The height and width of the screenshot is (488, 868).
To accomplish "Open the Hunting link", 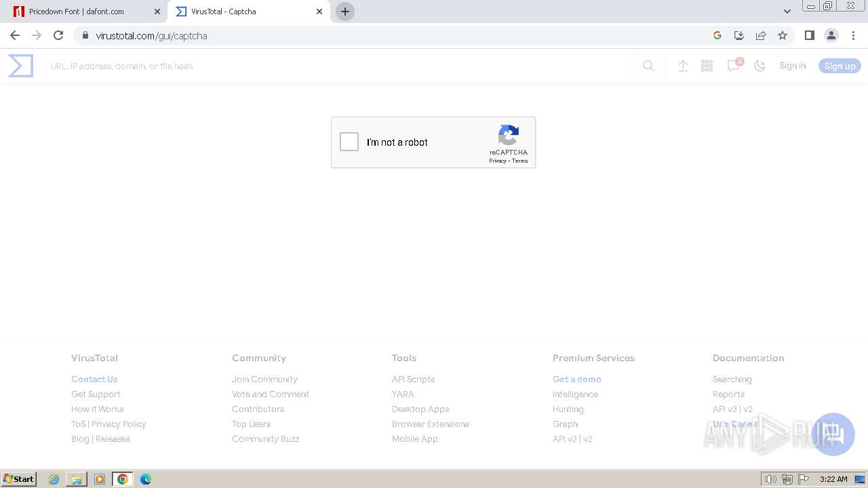I will click(568, 409).
